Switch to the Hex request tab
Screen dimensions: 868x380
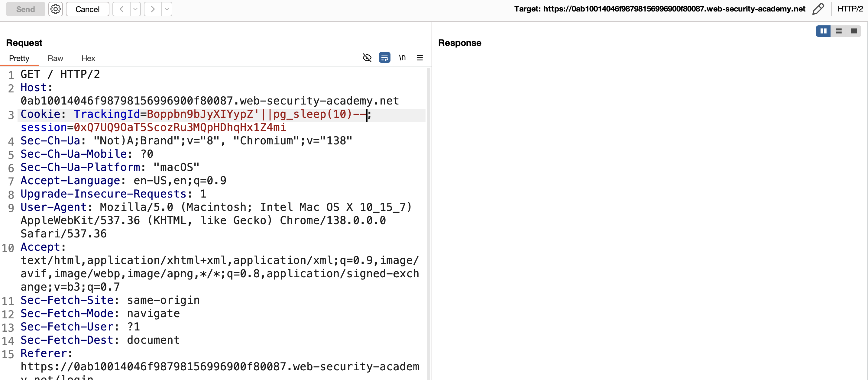(x=88, y=58)
